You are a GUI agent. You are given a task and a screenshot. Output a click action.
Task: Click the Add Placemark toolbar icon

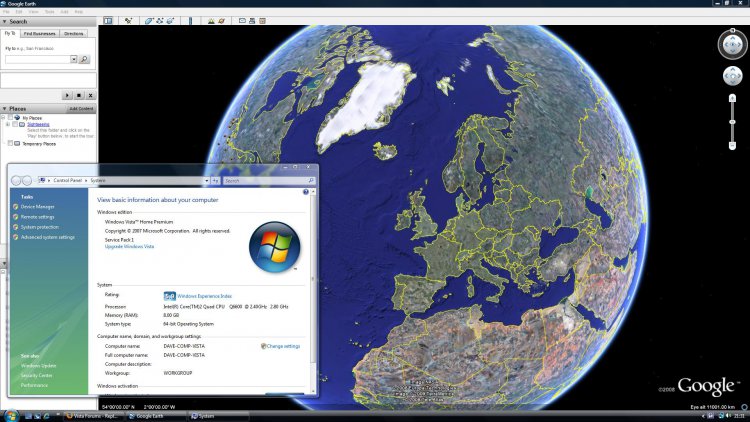tap(128, 21)
